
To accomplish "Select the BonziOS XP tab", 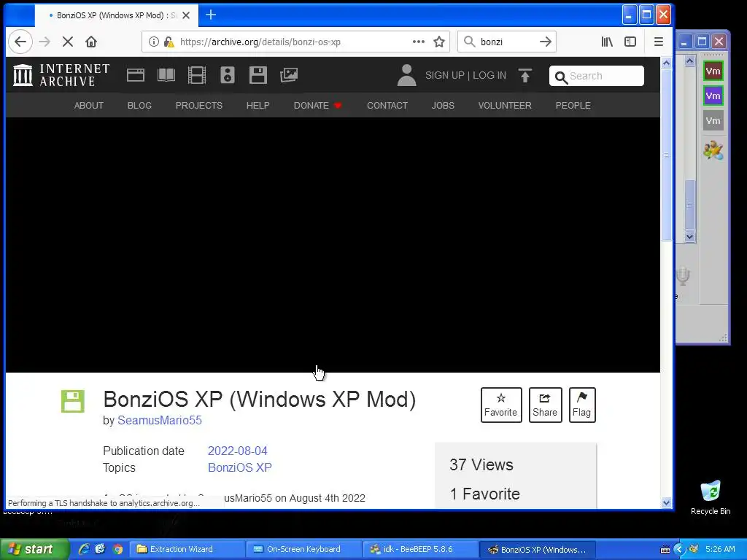I will coord(116,15).
